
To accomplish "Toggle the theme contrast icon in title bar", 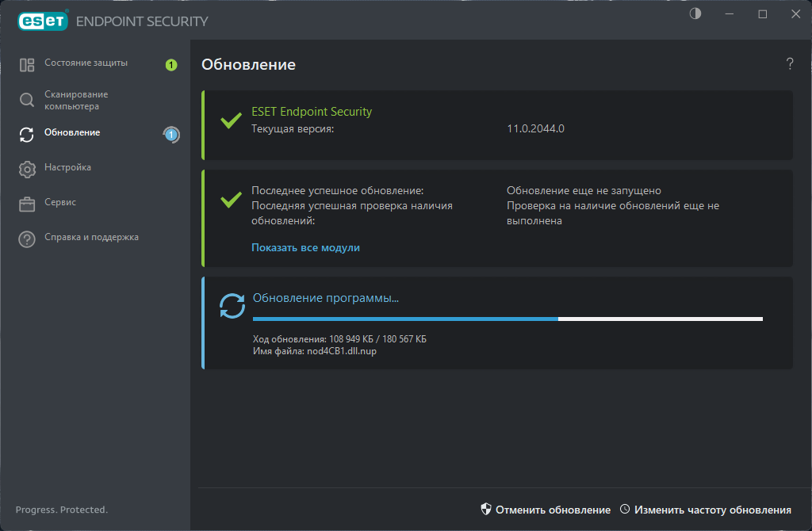I will click(x=694, y=13).
